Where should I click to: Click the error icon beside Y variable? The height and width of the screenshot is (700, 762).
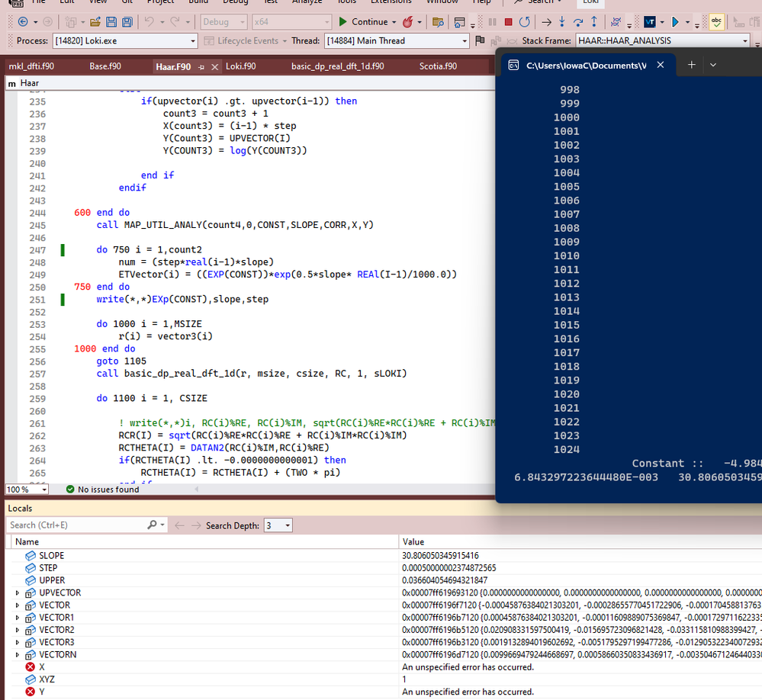coord(31,692)
